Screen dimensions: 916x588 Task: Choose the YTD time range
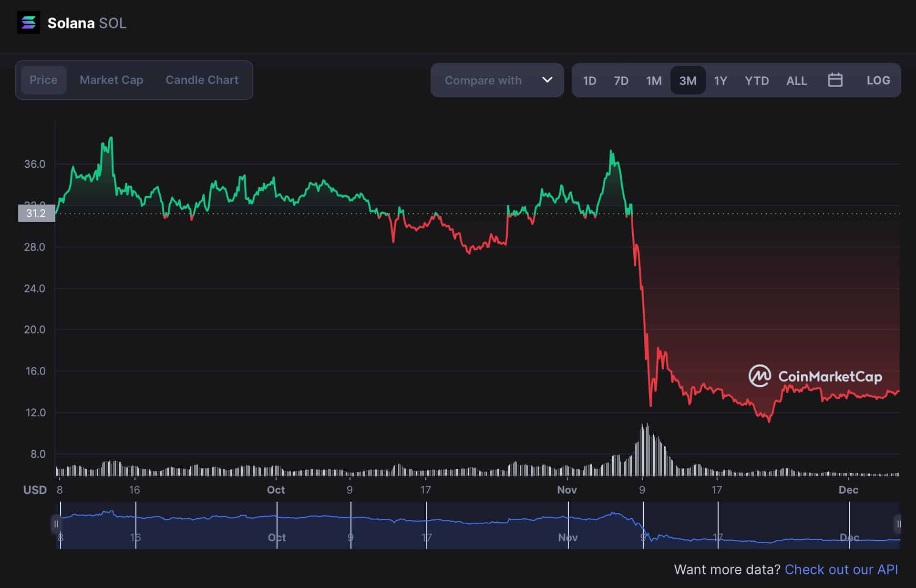[x=756, y=81]
